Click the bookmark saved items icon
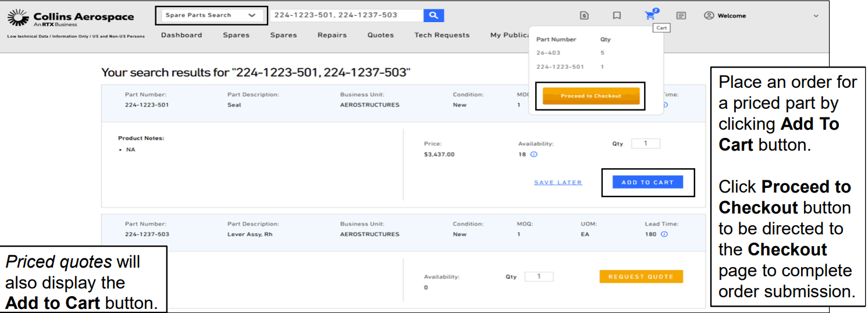The width and height of the screenshot is (868, 313). click(x=617, y=16)
